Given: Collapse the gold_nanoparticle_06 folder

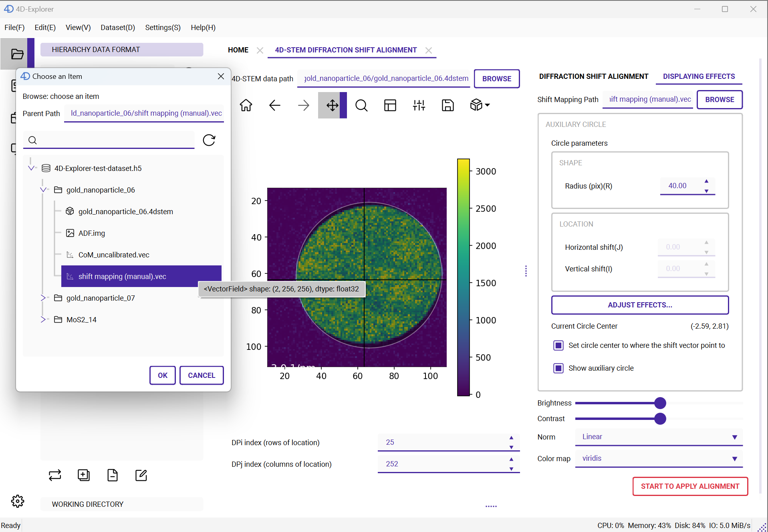Looking at the screenshot, I should 43,190.
